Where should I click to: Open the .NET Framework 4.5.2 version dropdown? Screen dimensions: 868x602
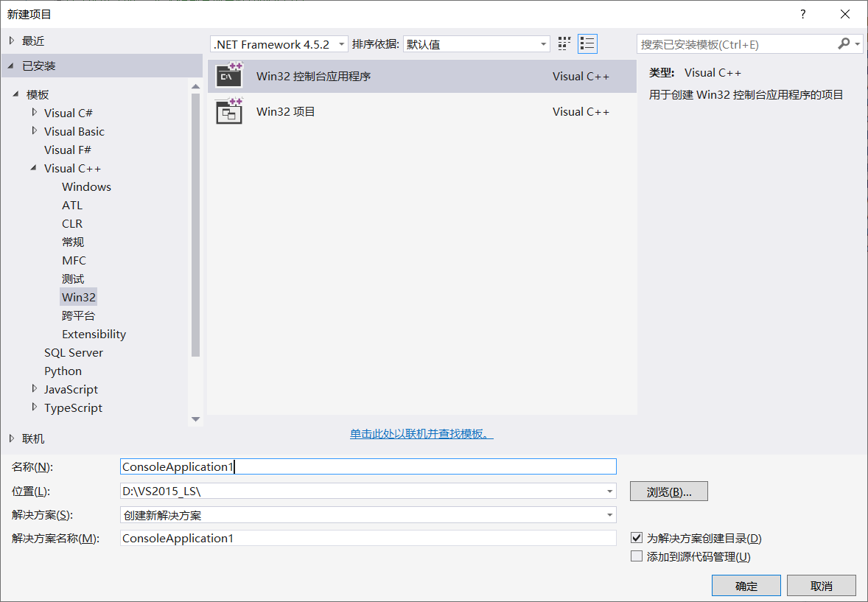click(341, 43)
